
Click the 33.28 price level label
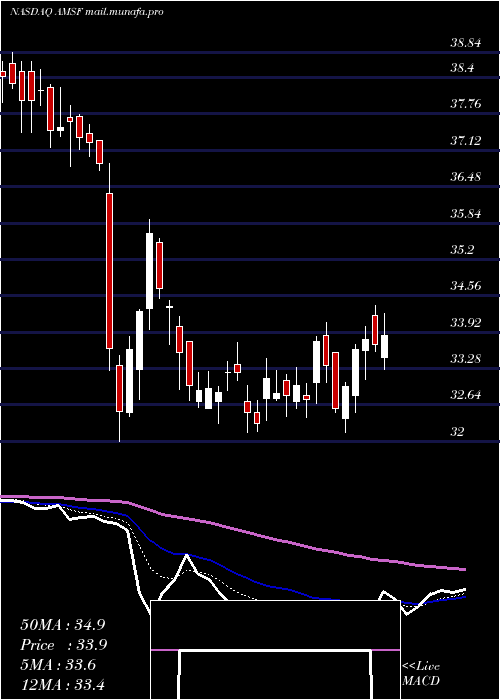pos(466,358)
